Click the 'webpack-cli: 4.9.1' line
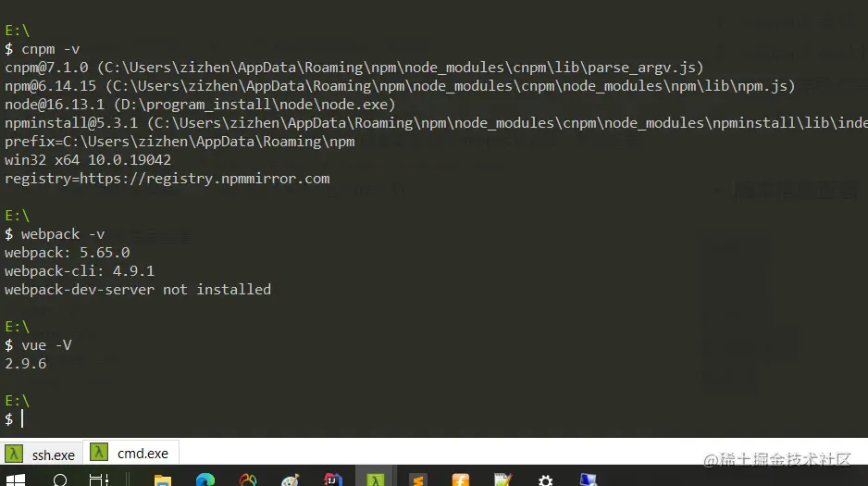Image resolution: width=868 pixels, height=486 pixels. pos(80,271)
